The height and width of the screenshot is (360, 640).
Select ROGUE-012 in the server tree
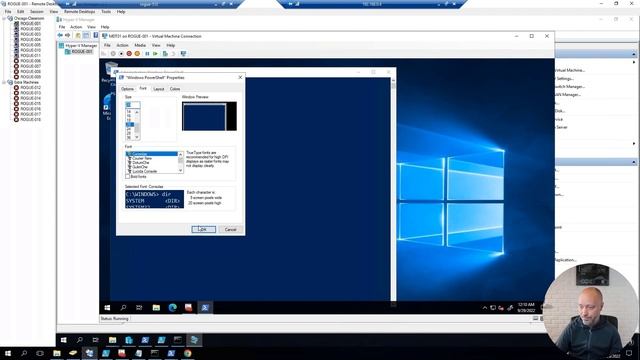click(x=30, y=88)
